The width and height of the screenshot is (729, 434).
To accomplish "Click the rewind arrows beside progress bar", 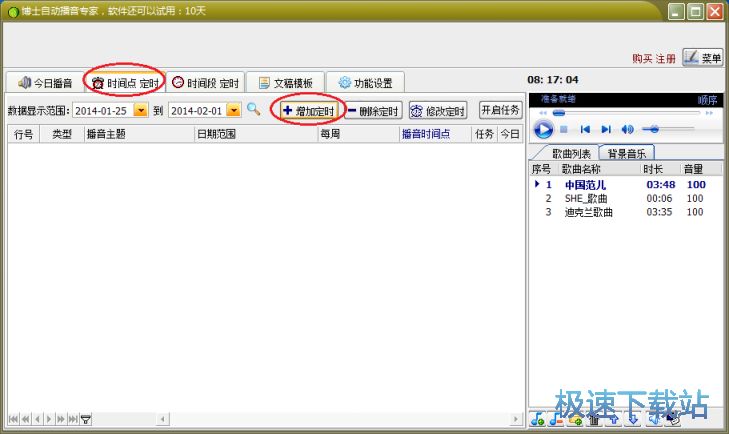I will coord(543,113).
